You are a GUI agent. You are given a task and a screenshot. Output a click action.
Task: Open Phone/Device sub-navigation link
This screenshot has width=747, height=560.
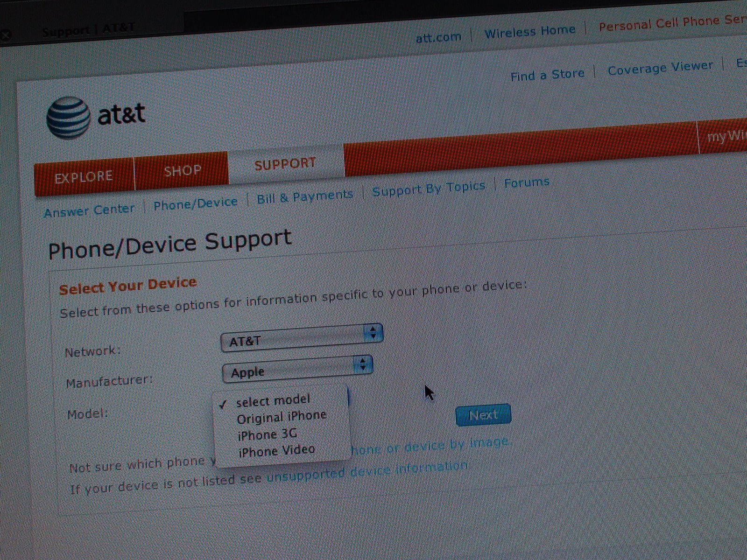196,203
